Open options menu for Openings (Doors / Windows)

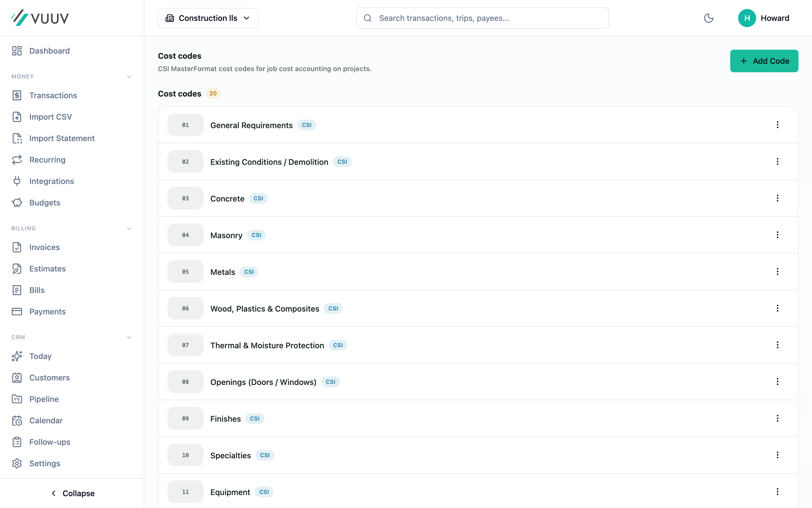tap(777, 382)
